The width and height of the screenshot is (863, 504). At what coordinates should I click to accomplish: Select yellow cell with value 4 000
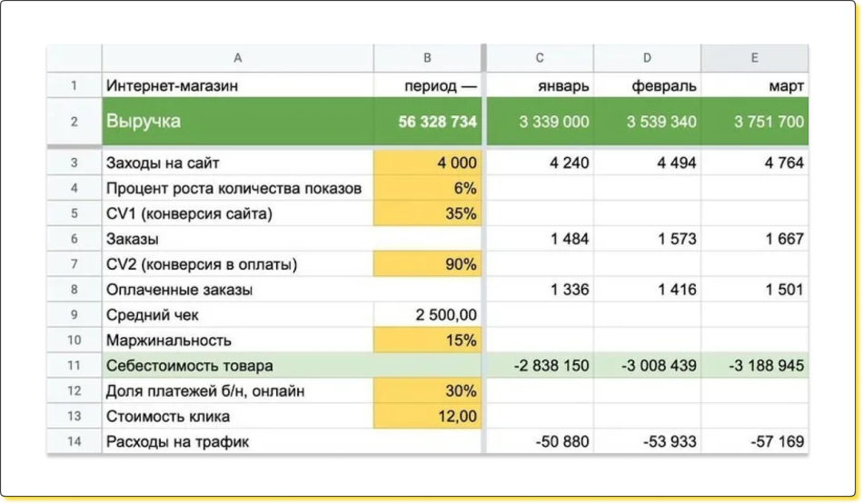pos(427,163)
